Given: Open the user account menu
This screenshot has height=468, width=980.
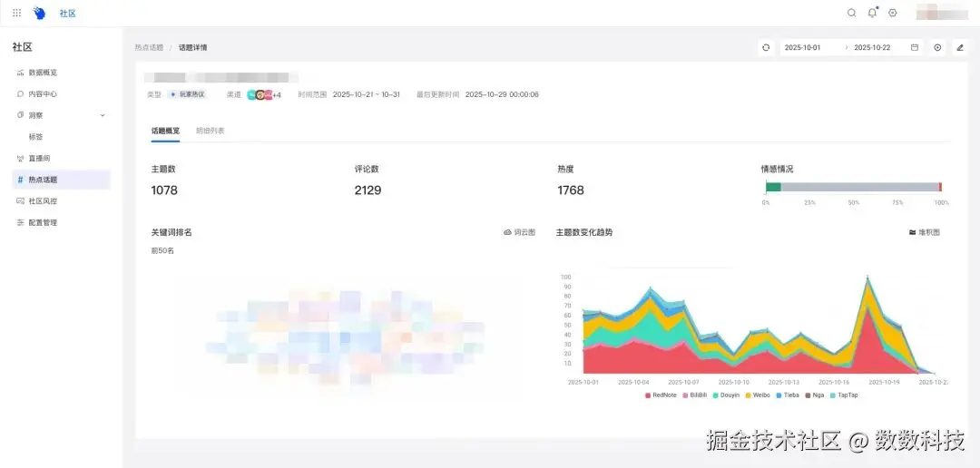Looking at the screenshot, I should click(x=941, y=13).
